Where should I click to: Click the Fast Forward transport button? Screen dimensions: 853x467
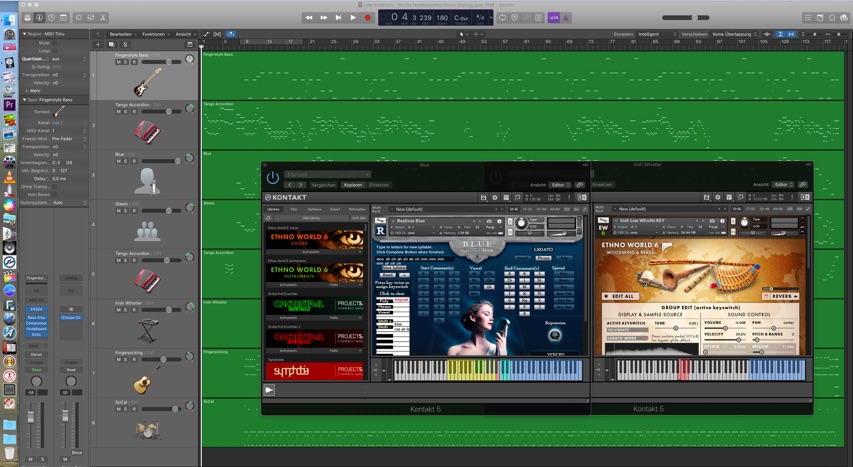click(324, 17)
